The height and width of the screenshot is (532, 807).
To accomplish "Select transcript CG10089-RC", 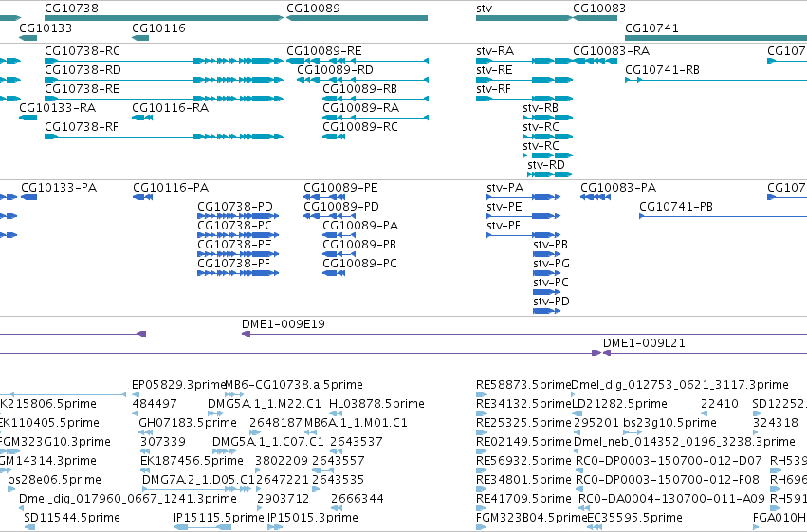I will [360, 126].
